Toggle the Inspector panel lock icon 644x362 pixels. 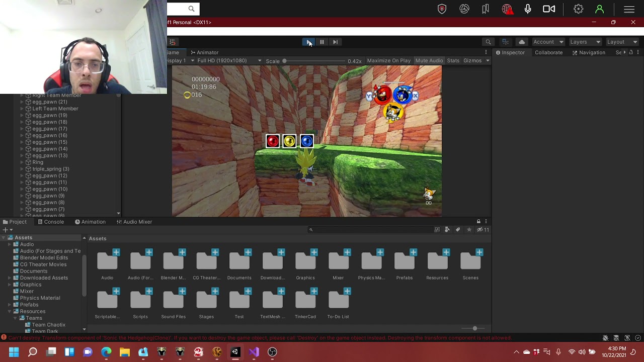pyautogui.click(x=630, y=52)
